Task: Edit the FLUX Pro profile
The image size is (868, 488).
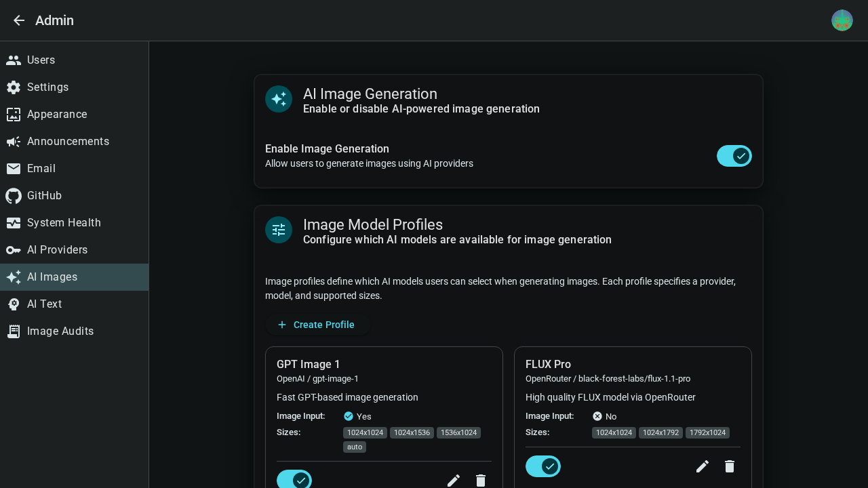Action: point(703,466)
